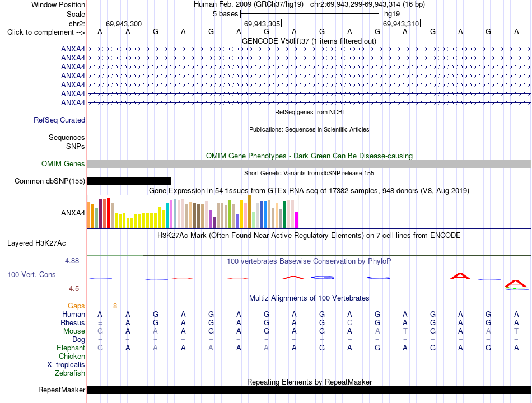Open the Layered H3K27Ac track label

[36, 243]
